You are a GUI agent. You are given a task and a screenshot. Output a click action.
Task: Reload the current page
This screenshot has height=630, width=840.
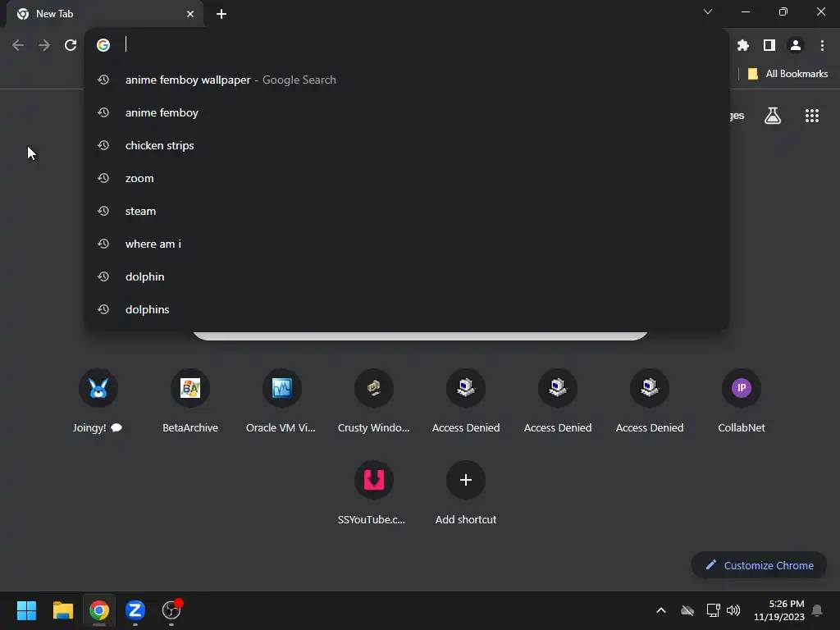[x=71, y=45]
